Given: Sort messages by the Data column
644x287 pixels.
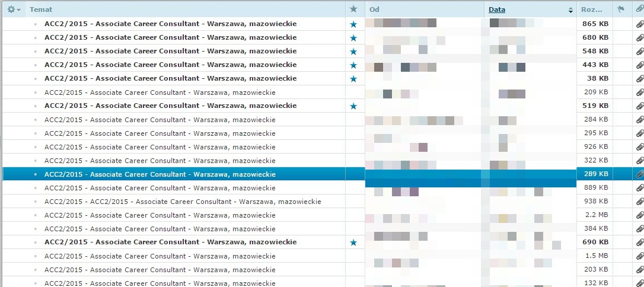Looking at the screenshot, I should (x=497, y=9).
